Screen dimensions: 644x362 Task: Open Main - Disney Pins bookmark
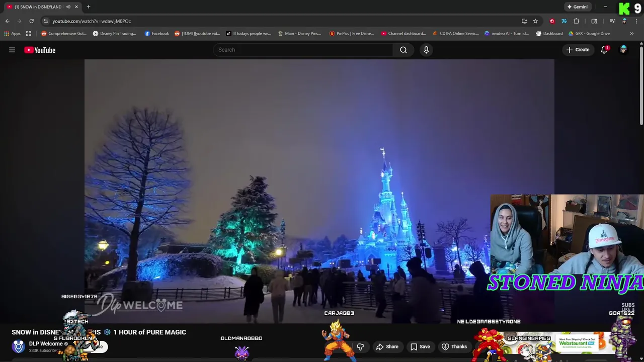click(299, 34)
